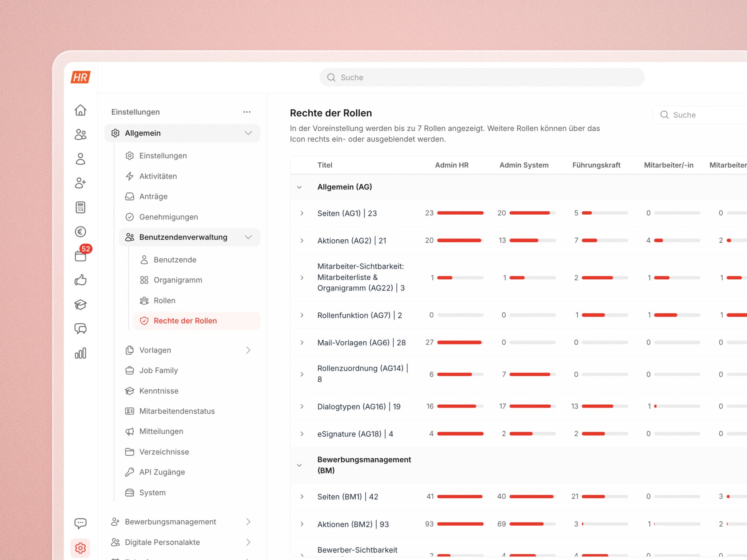The height and width of the screenshot is (560, 747).
Task: Expand the Seiten (AG1) row
Action: coord(302,213)
